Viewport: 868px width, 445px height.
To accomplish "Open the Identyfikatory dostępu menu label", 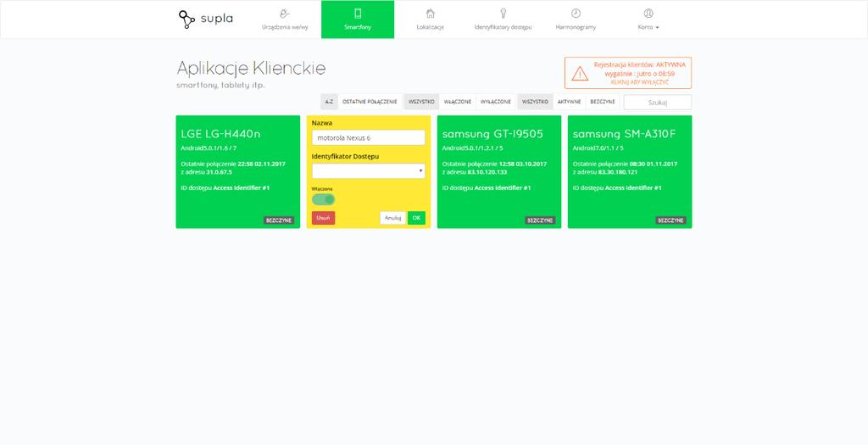I will point(503,27).
